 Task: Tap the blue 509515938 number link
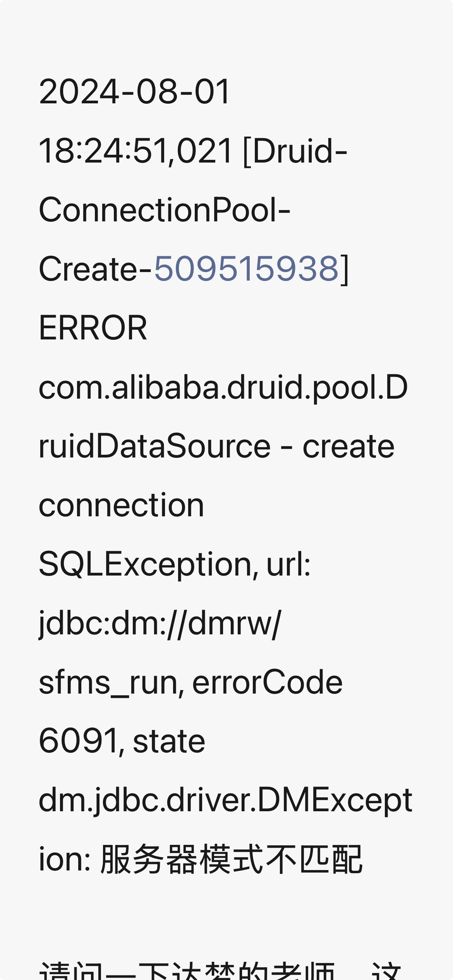tap(247, 269)
